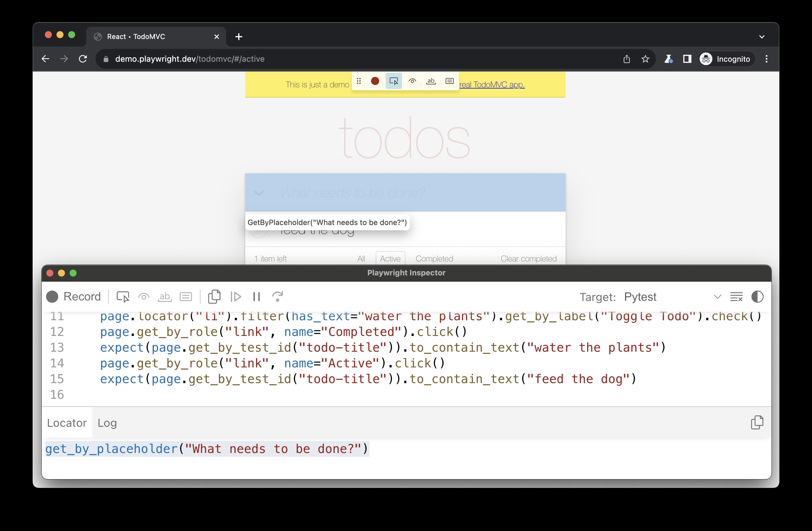Open the real TodoMVC app link

(492, 85)
